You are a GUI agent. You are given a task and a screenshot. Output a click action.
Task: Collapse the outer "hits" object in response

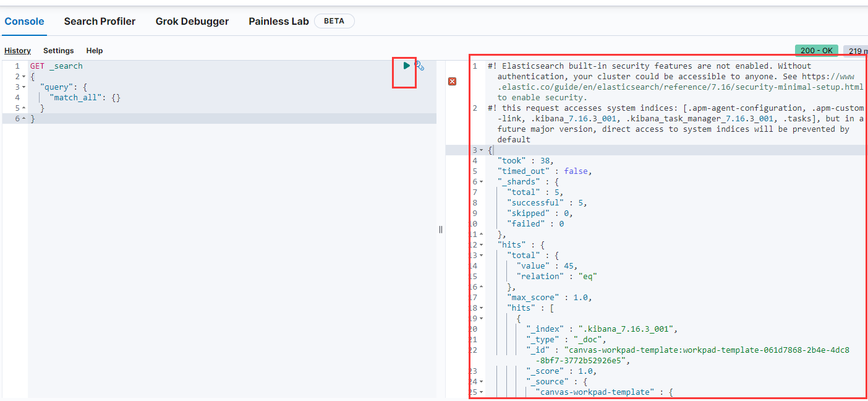tap(481, 244)
